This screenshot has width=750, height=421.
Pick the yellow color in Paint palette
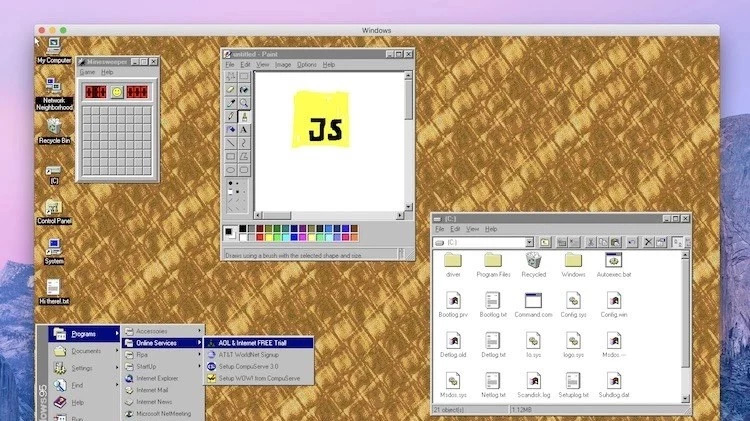268,237
